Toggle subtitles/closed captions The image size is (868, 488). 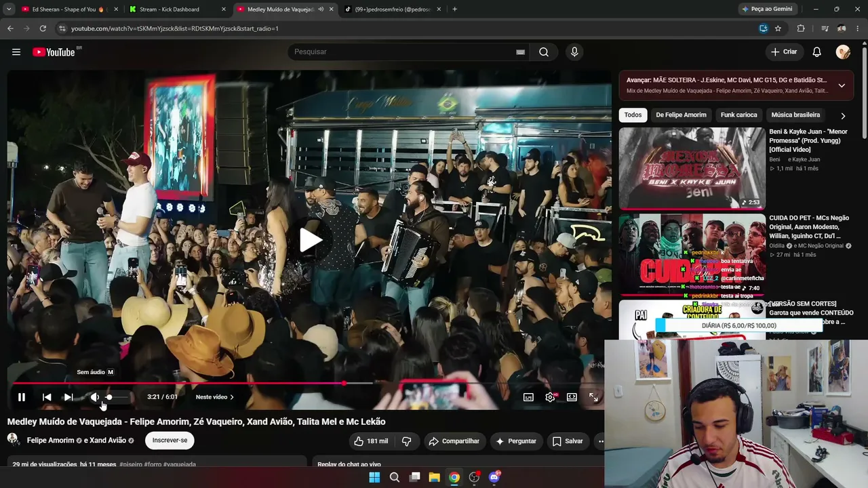(528, 397)
